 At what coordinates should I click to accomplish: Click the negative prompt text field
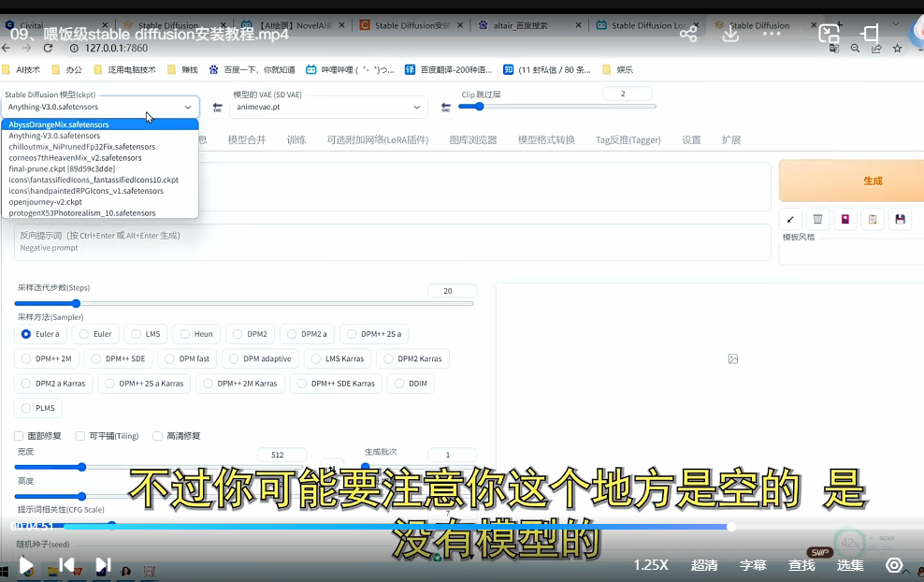393,241
